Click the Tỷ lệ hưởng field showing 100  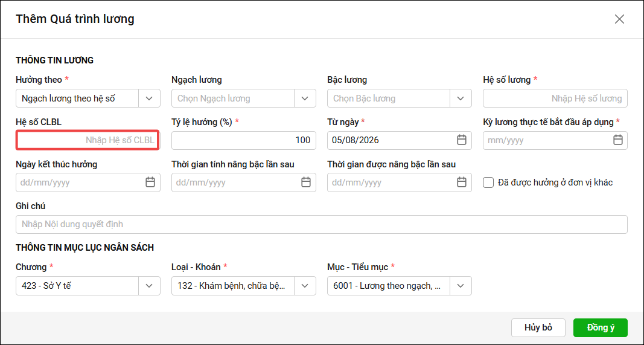(x=244, y=140)
